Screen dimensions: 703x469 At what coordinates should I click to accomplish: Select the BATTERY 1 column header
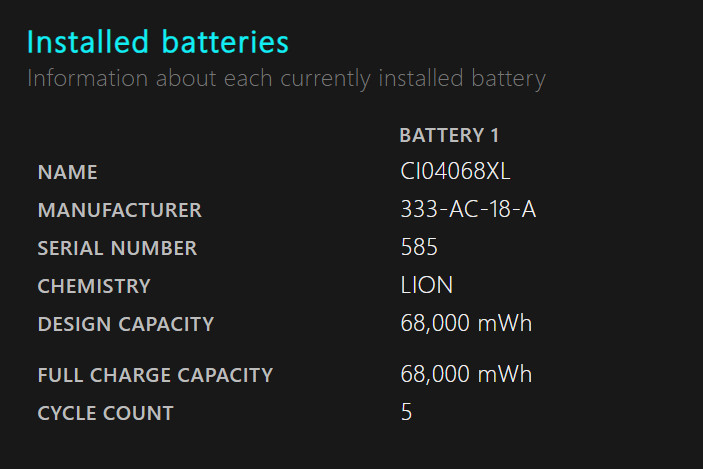coord(449,135)
